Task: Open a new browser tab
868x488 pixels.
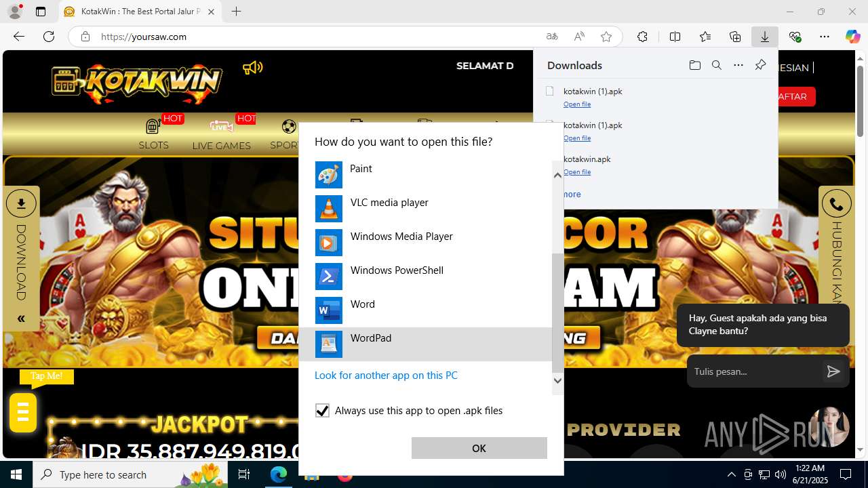Action: [x=236, y=12]
